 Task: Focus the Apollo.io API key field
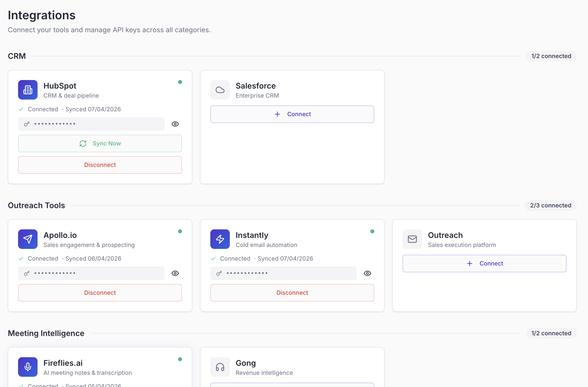tap(91, 273)
